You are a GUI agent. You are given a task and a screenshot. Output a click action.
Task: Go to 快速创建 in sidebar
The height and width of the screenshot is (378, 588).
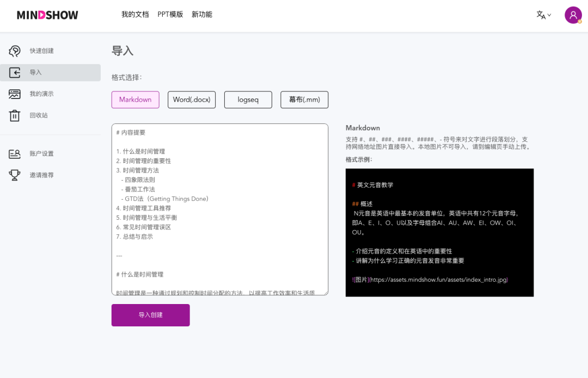coord(41,51)
